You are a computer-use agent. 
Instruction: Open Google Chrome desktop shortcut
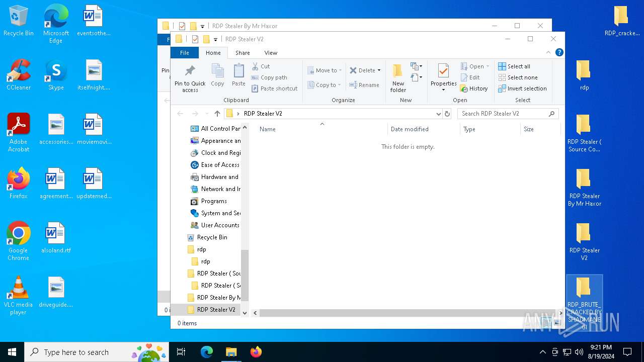(18, 242)
